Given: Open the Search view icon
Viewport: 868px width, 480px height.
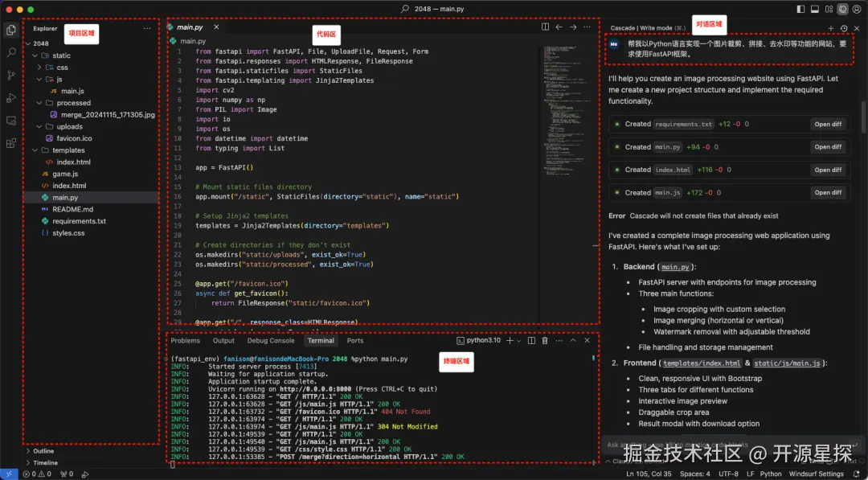Looking at the screenshot, I should pos(10,52).
